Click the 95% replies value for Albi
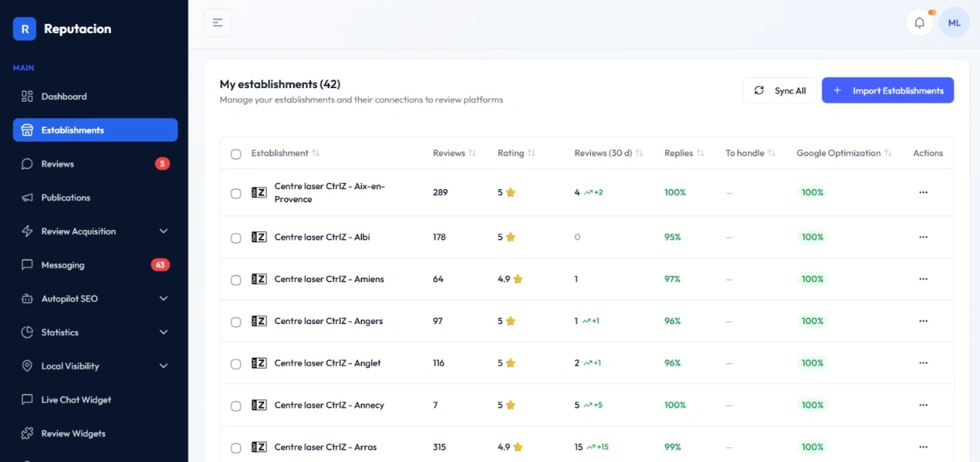 pyautogui.click(x=672, y=238)
